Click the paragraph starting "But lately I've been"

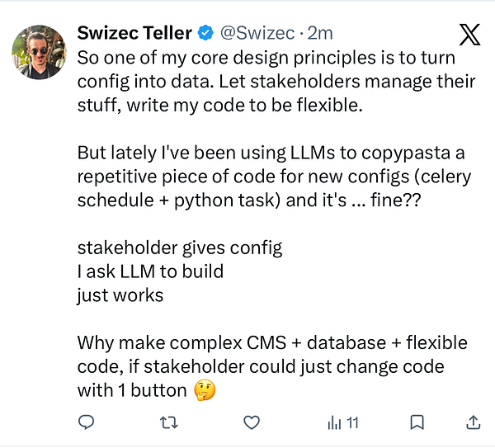tap(264, 177)
